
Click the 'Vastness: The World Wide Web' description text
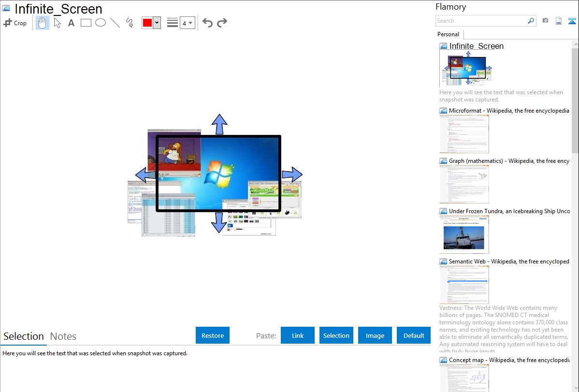click(x=504, y=329)
